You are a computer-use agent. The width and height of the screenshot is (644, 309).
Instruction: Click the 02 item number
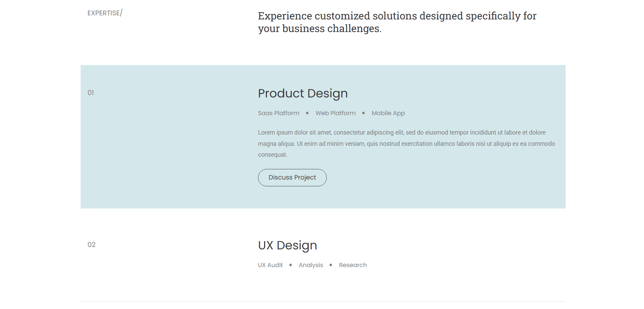[x=91, y=245]
